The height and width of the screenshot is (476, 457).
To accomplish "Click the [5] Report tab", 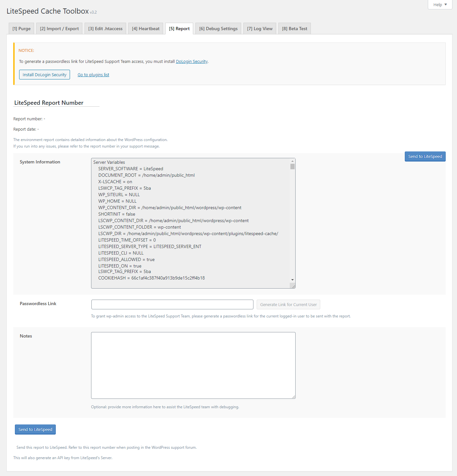I will tap(179, 29).
